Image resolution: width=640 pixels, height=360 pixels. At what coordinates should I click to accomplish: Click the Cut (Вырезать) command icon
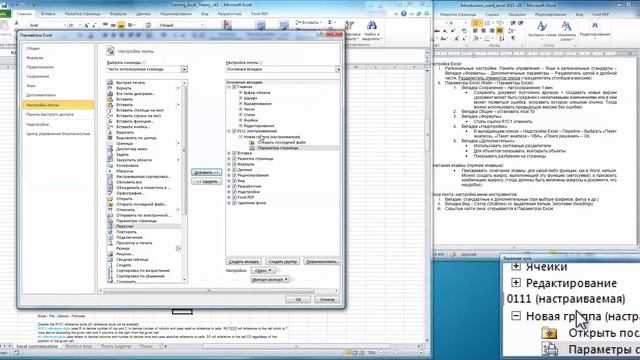point(110,132)
